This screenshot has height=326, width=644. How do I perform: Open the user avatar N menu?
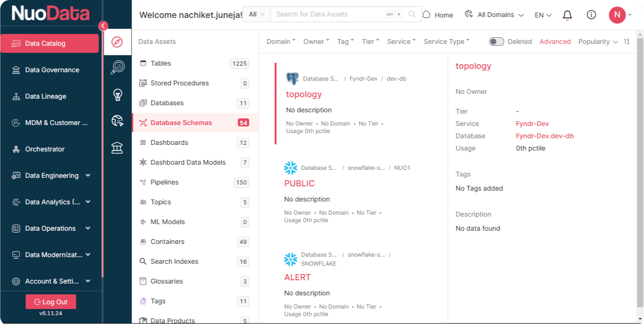(617, 15)
